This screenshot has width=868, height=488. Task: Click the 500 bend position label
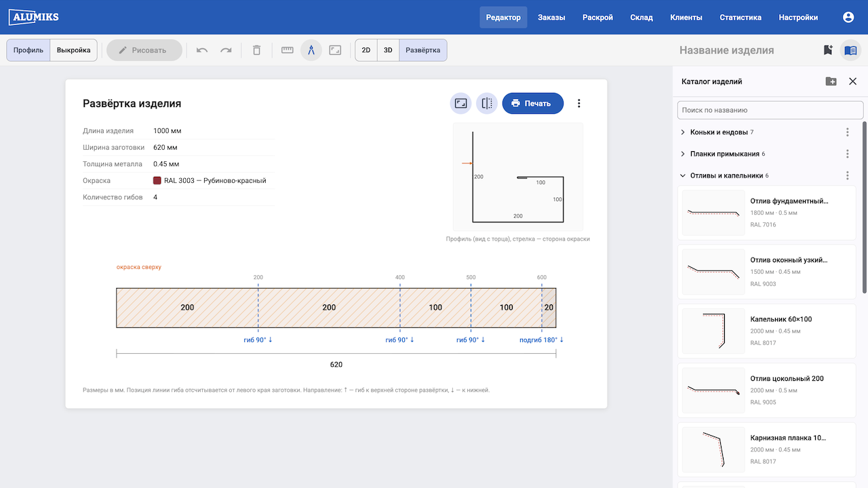coord(471,277)
